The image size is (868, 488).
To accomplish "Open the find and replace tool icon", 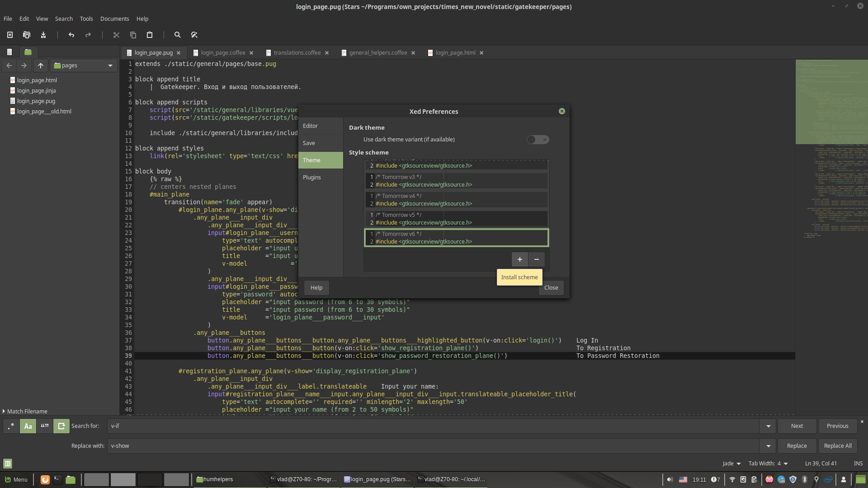I will click(x=194, y=35).
